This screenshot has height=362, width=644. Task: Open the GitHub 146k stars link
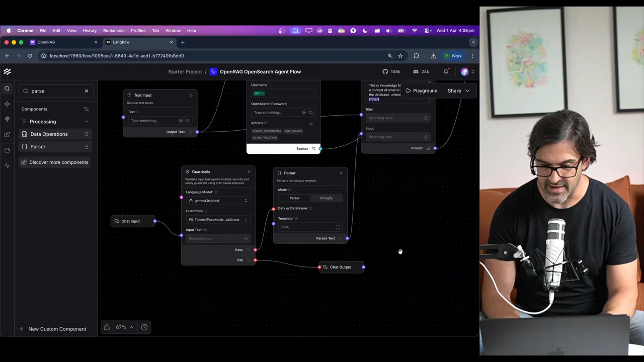tap(391, 72)
